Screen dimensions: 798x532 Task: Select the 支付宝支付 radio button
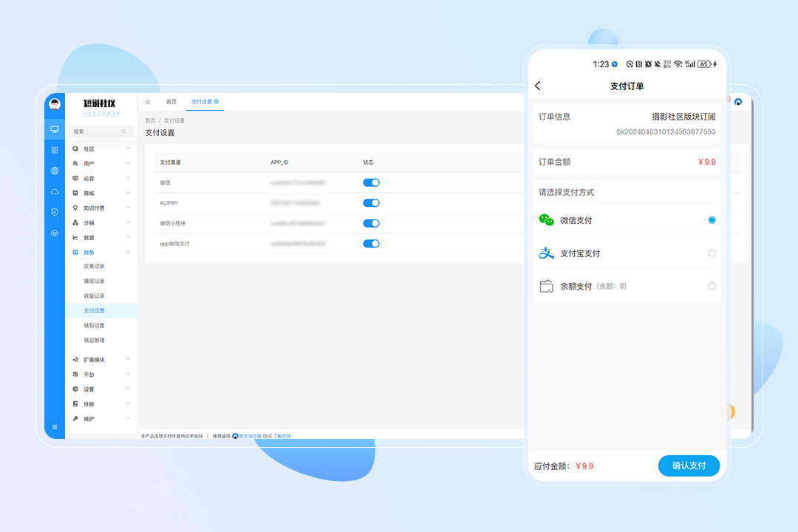pyautogui.click(x=712, y=253)
